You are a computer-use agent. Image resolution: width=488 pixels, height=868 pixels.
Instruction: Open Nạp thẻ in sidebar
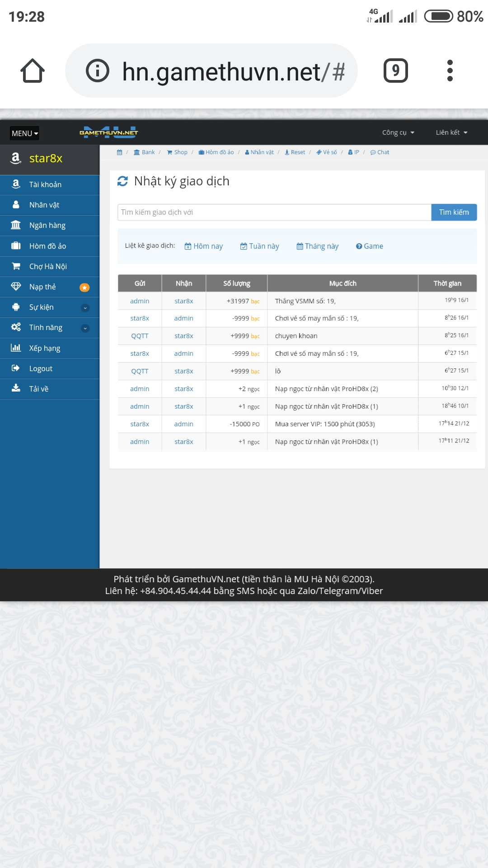(50, 287)
